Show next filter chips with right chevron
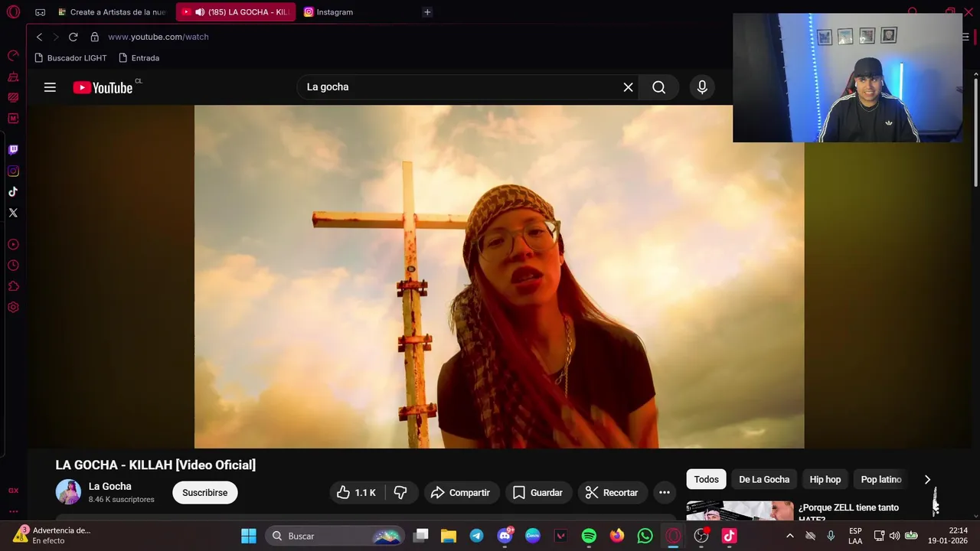The image size is (980, 551). click(927, 480)
